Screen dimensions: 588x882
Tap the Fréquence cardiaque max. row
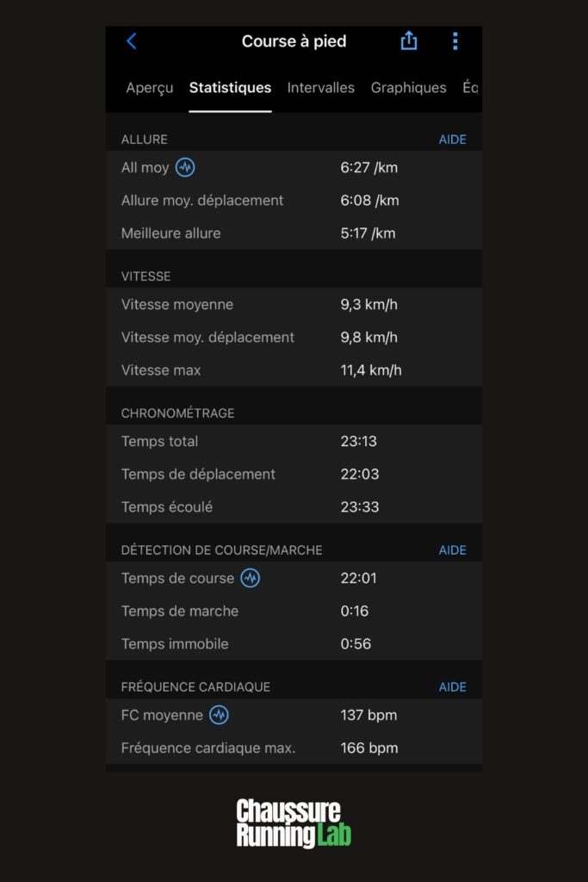coord(294,748)
